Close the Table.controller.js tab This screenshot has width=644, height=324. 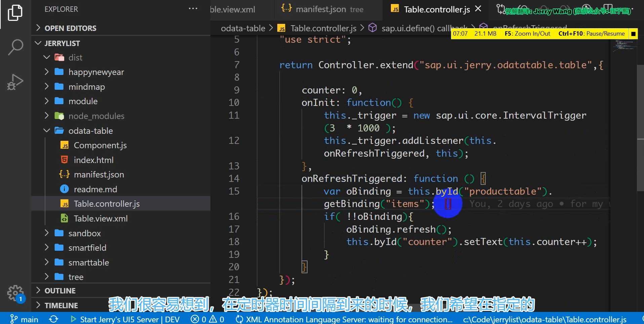pos(478,9)
